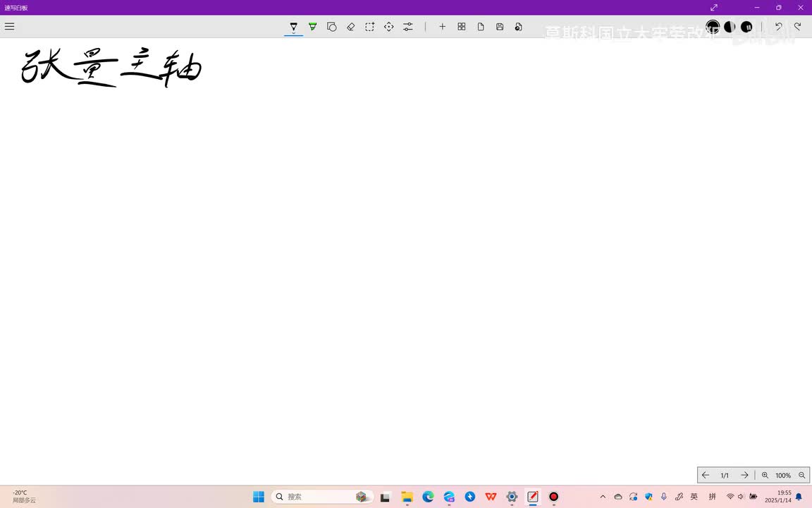Pick the eraser tool

click(x=350, y=26)
